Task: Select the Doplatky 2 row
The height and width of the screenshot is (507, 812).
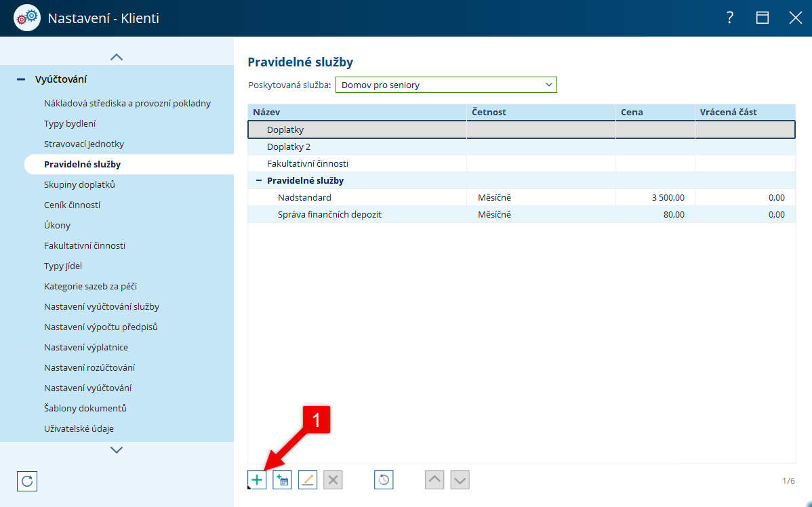Action: (521, 147)
